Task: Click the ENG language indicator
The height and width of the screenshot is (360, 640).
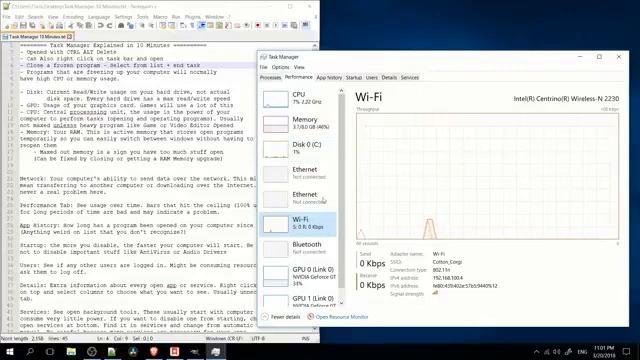Action: [x=582, y=351]
